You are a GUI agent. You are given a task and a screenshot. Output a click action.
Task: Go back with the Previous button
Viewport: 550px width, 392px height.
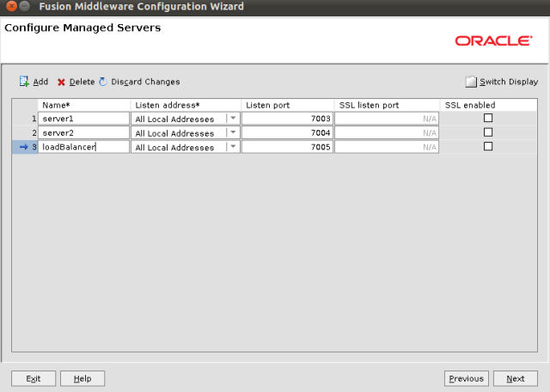click(466, 378)
